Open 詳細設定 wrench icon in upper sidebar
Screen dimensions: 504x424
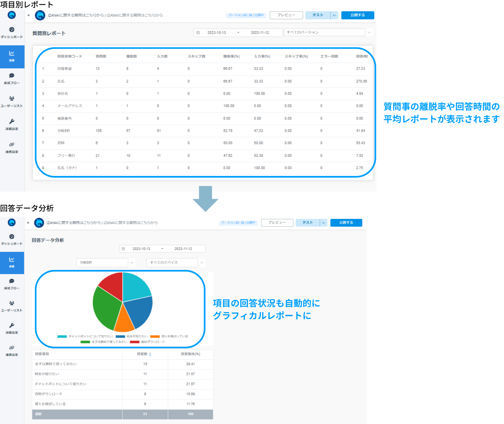tap(12, 121)
